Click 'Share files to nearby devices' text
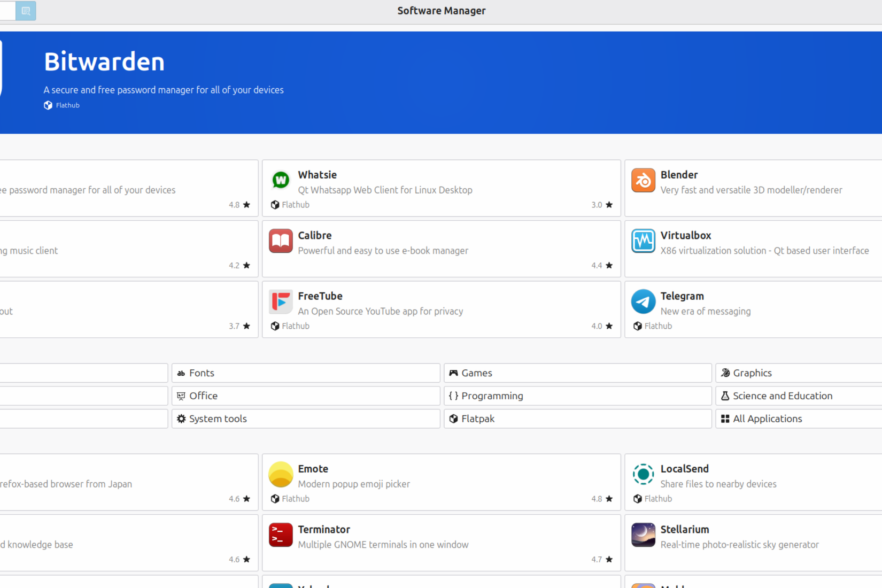Viewport: 882px width, 588px height. click(718, 484)
